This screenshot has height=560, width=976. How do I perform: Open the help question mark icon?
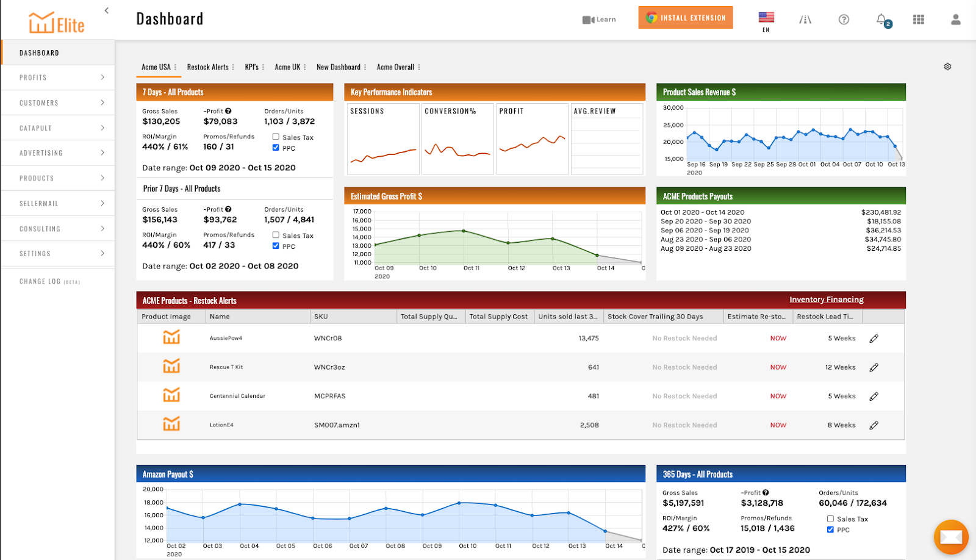coord(844,20)
